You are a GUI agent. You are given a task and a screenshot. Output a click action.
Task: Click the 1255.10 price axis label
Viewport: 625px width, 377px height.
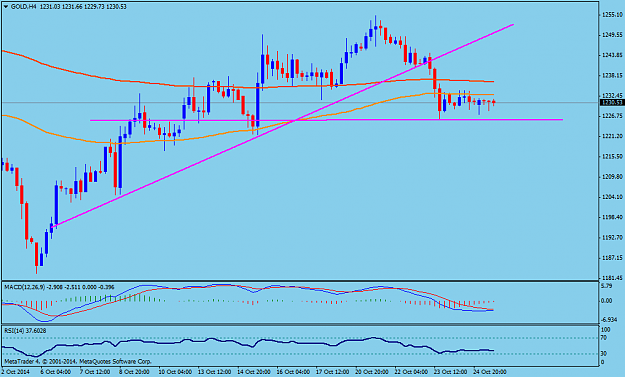(x=611, y=15)
